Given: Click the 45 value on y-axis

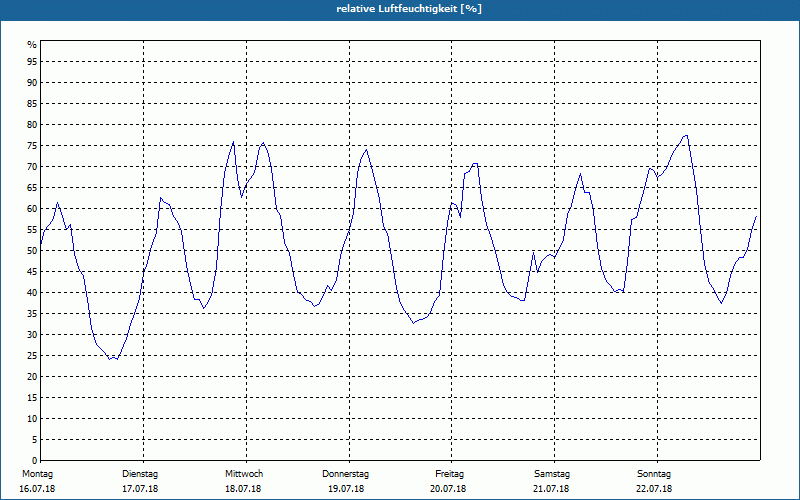Looking at the screenshot, I should 32,272.
